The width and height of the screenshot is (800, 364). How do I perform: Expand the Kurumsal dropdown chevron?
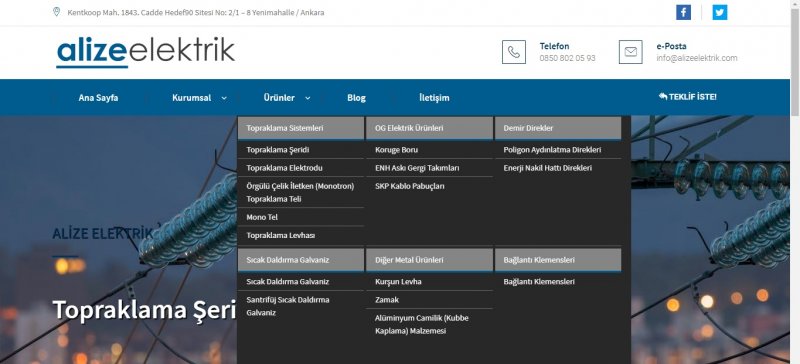[224, 98]
